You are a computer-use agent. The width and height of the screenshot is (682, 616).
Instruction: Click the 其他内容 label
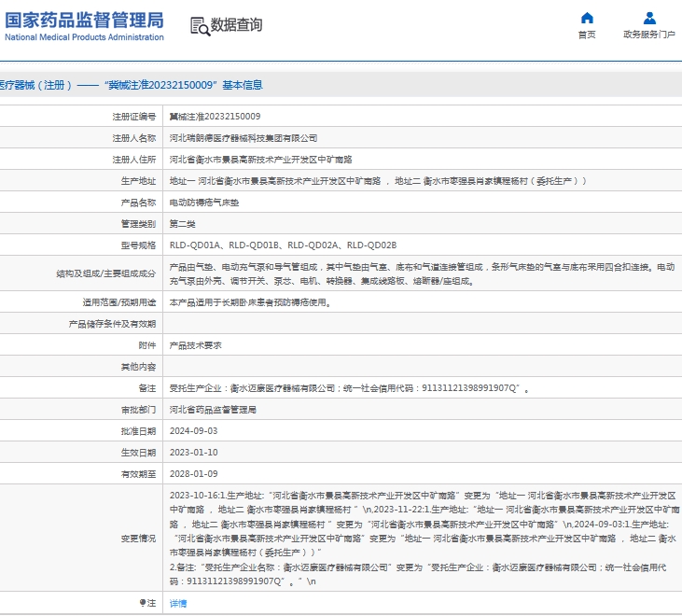point(138,367)
